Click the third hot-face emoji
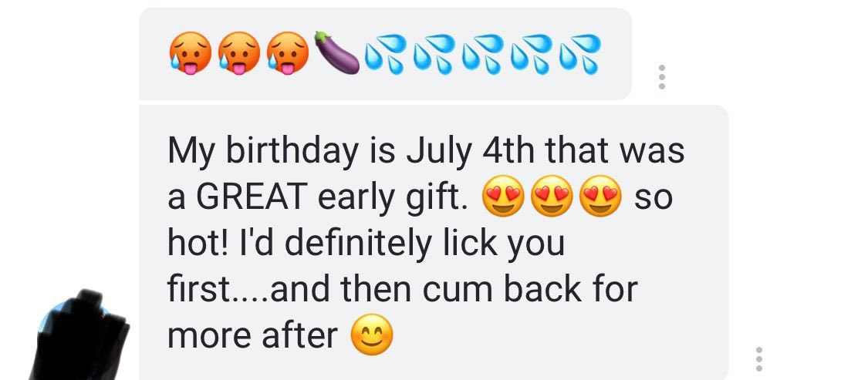This screenshot has height=380, width=868. pos(287,53)
